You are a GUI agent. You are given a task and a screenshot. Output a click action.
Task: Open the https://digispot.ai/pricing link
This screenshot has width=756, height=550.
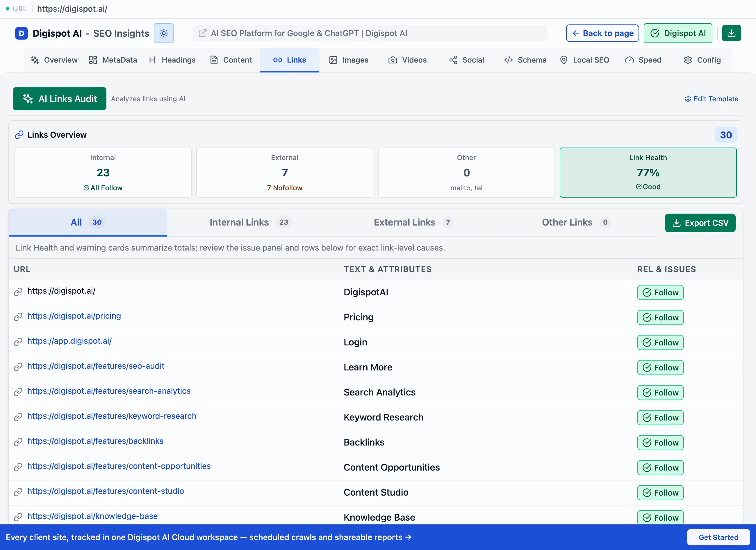pos(74,316)
